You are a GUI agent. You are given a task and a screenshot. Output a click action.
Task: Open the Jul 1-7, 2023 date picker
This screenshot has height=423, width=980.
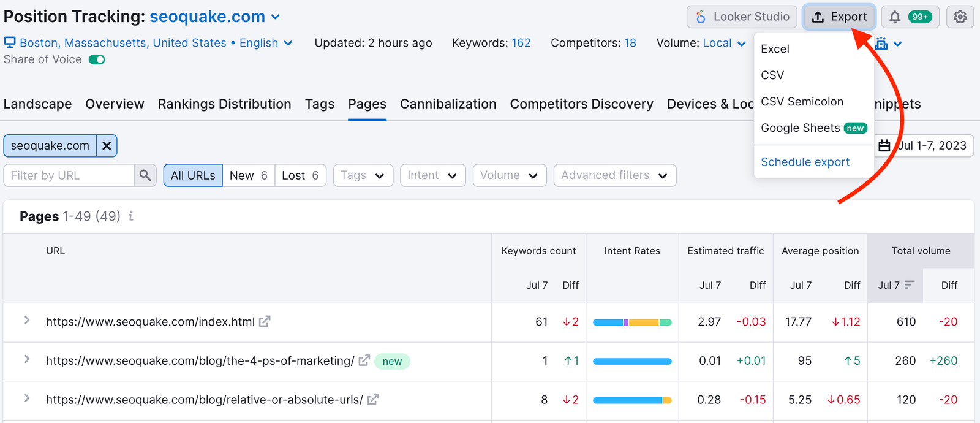coord(924,146)
